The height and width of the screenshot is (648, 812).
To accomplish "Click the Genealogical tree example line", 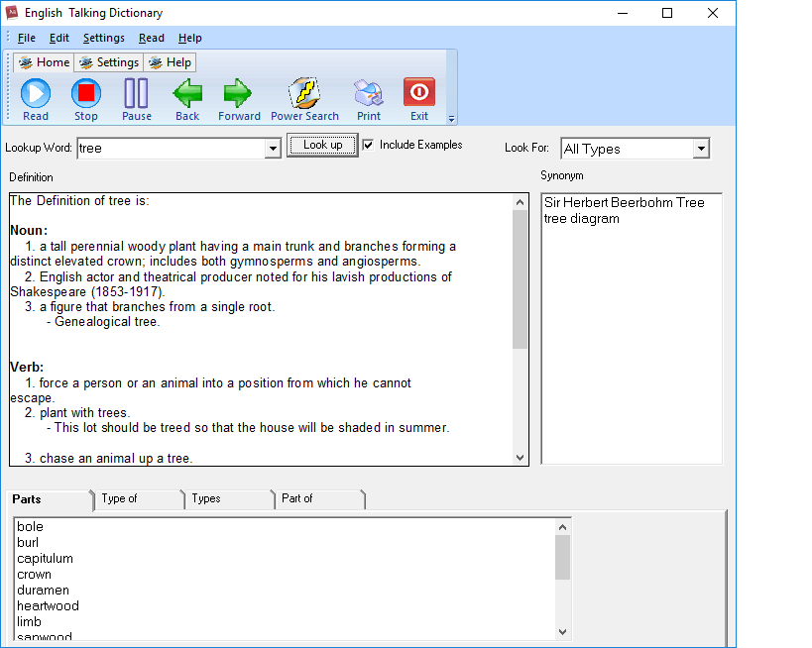I will [x=103, y=322].
